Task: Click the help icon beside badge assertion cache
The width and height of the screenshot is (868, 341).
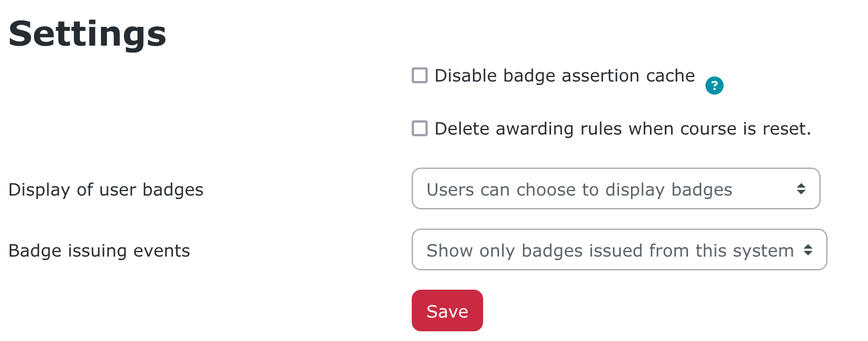Action: [714, 86]
